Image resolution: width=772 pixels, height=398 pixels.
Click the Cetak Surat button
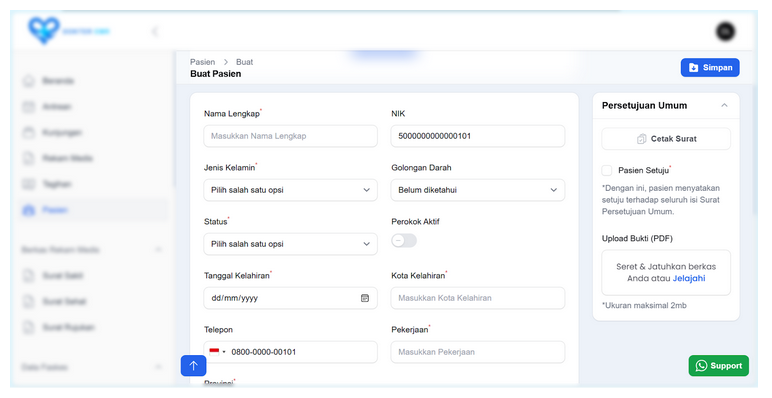(666, 139)
